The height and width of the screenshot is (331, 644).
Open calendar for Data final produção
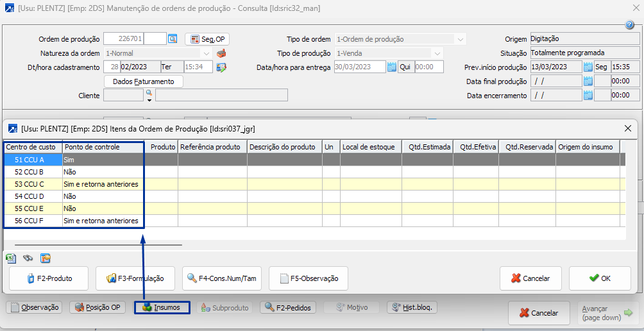(588, 81)
